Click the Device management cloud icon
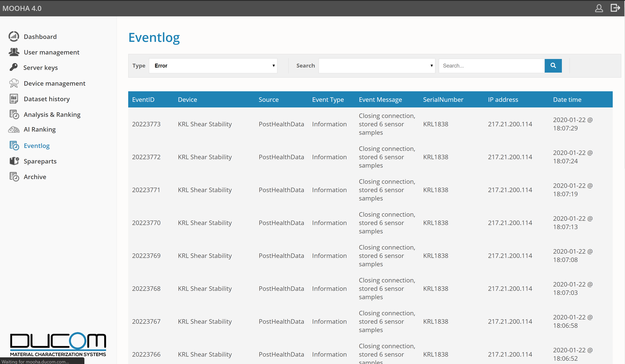 pyautogui.click(x=14, y=83)
